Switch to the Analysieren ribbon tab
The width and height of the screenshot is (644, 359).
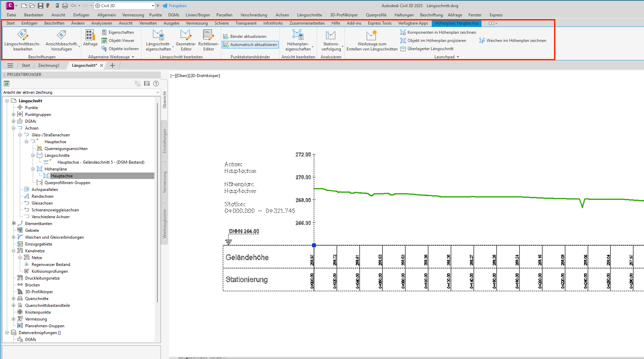102,23
